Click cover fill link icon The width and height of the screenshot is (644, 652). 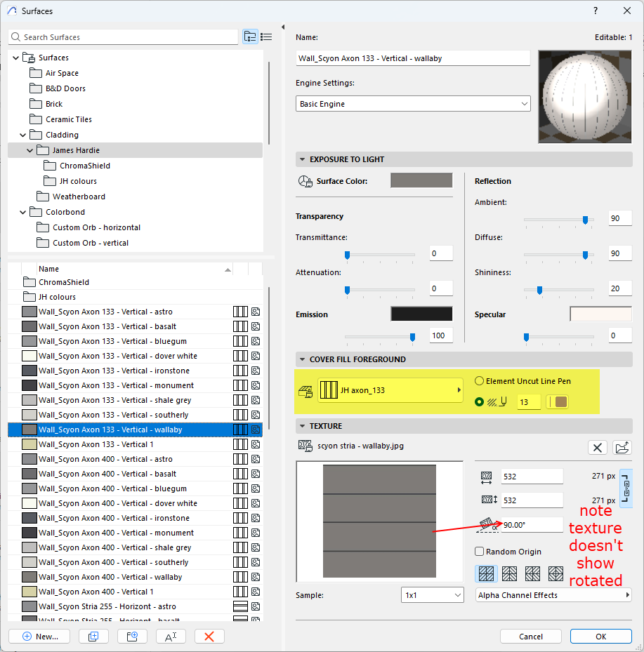pos(305,391)
